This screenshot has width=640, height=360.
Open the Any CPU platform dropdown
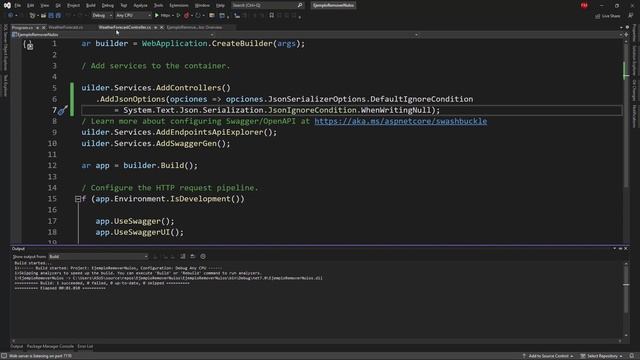point(133,16)
